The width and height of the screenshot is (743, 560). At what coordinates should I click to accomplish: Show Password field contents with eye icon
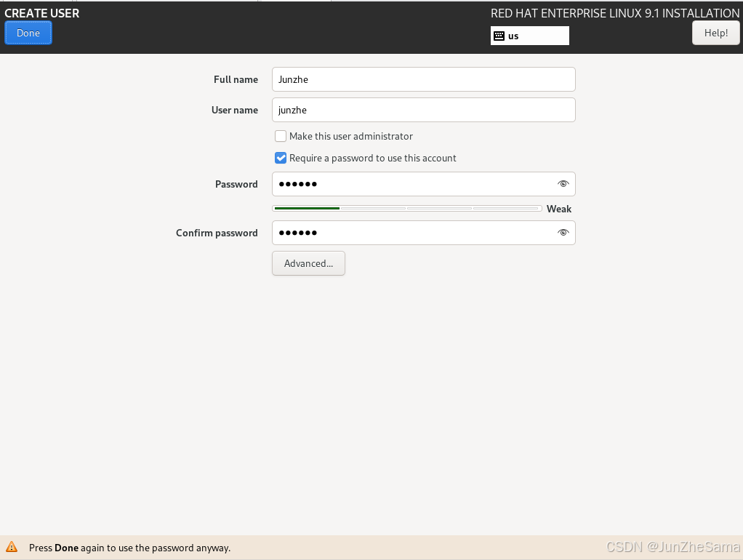(563, 184)
